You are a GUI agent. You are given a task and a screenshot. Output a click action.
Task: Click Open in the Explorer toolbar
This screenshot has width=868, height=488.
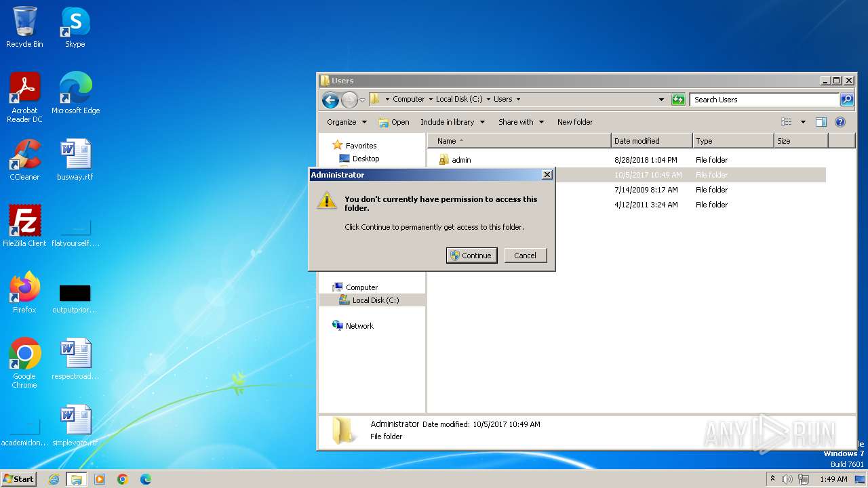coord(394,122)
